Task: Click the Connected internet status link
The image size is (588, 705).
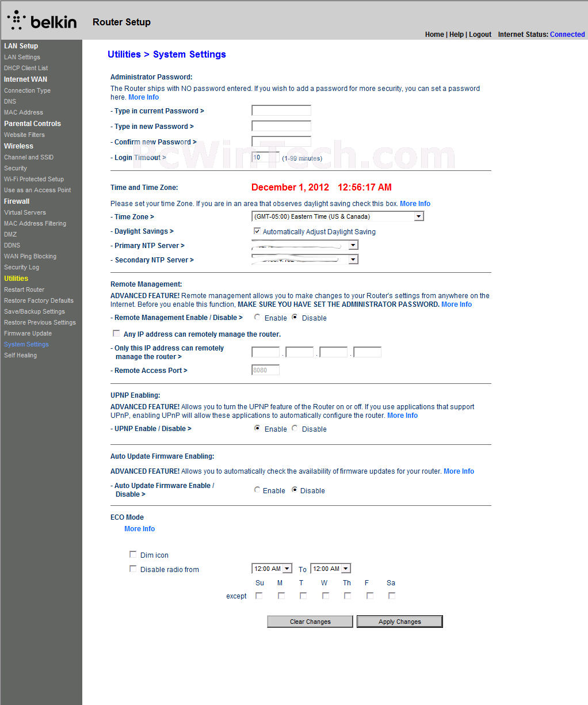Action: 567,35
